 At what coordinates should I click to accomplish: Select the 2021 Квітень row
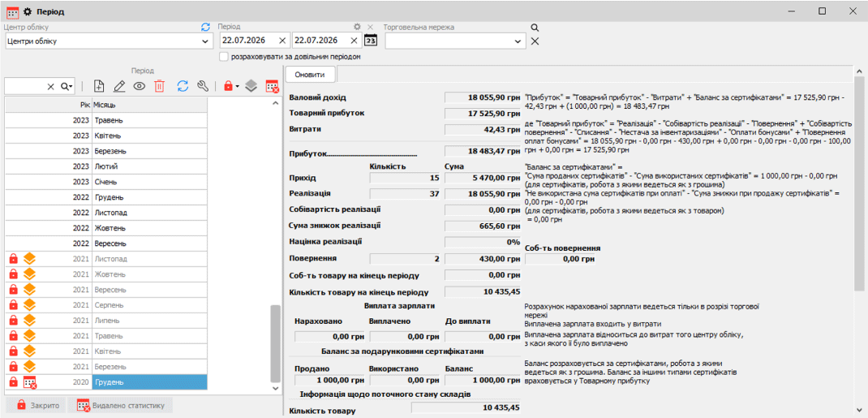point(106,351)
